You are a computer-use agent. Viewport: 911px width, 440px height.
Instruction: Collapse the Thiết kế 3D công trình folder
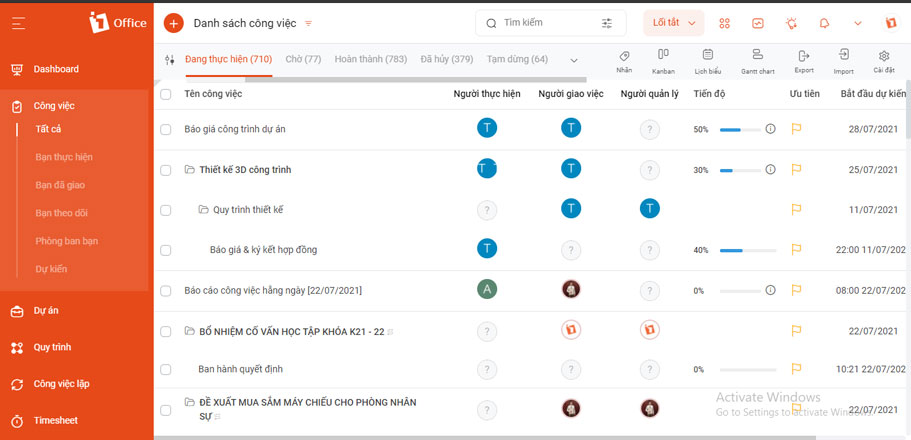[189, 170]
